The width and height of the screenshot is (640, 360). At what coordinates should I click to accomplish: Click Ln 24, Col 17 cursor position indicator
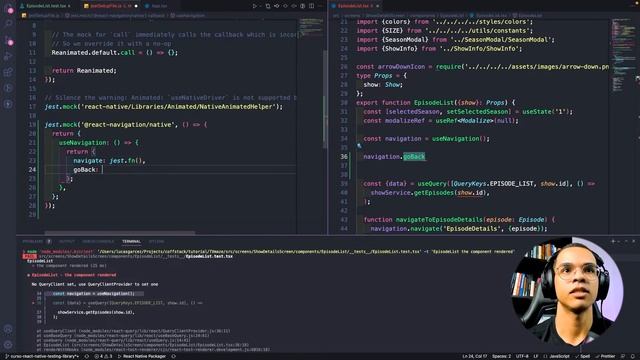(474, 356)
